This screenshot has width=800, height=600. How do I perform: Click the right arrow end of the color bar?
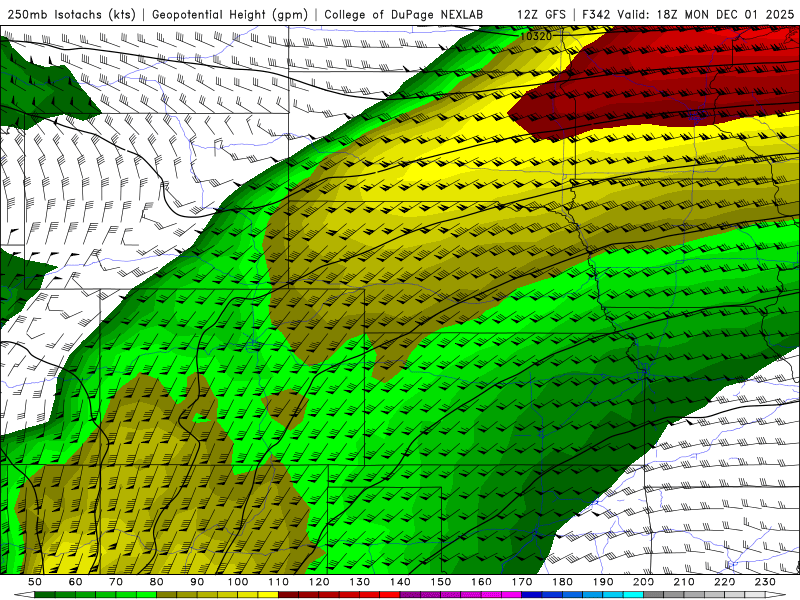pyautogui.click(x=776, y=595)
